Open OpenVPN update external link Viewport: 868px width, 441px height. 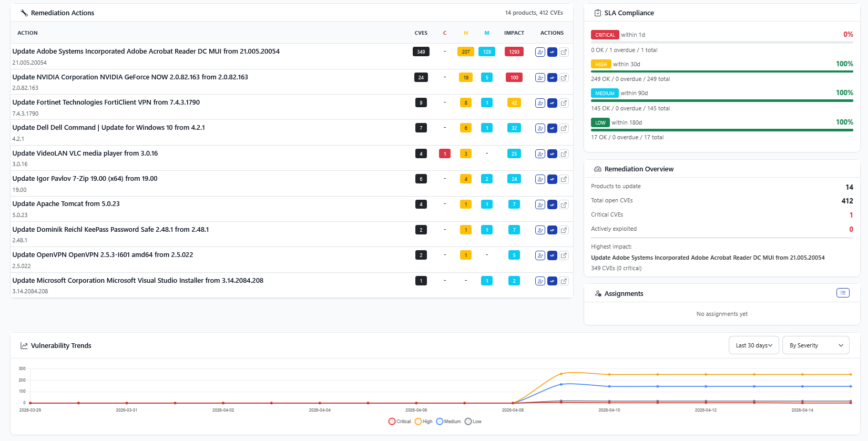(564, 255)
